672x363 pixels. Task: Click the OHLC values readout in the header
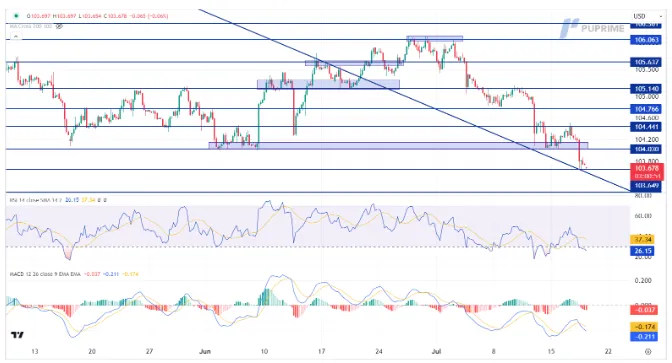pyautogui.click(x=97, y=16)
